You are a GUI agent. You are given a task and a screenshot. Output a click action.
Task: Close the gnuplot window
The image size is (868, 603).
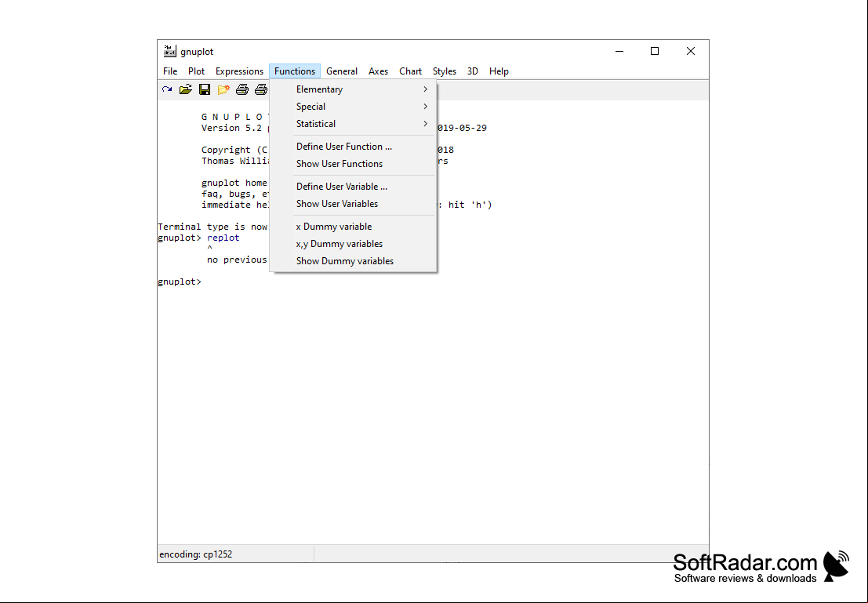tap(690, 51)
